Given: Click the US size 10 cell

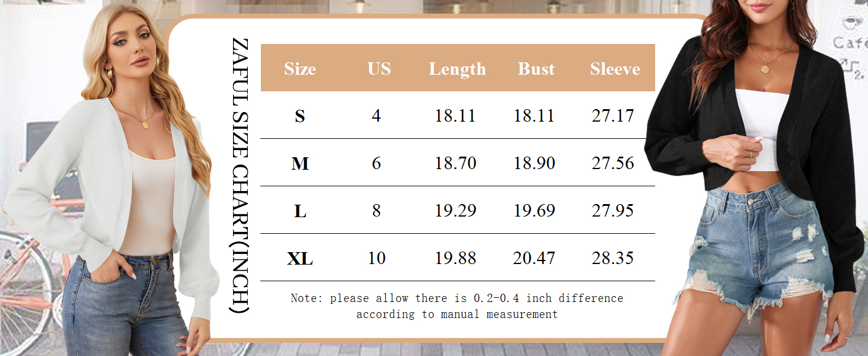Looking at the screenshot, I should click(376, 258).
